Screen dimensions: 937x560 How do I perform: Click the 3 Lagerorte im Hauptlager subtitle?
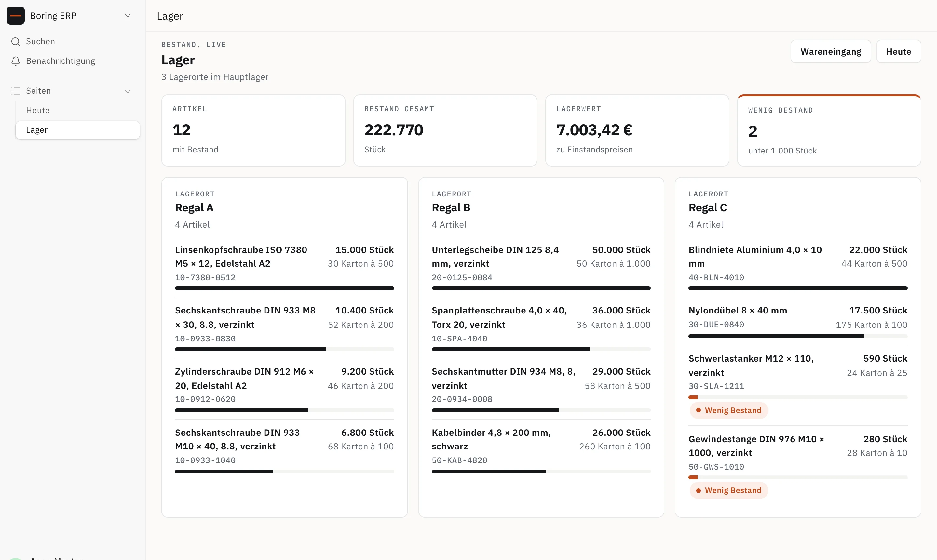click(x=215, y=77)
